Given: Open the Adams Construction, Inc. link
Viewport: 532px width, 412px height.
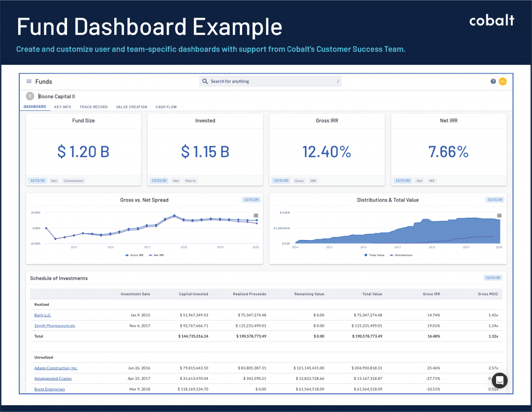Looking at the screenshot, I should [56, 368].
